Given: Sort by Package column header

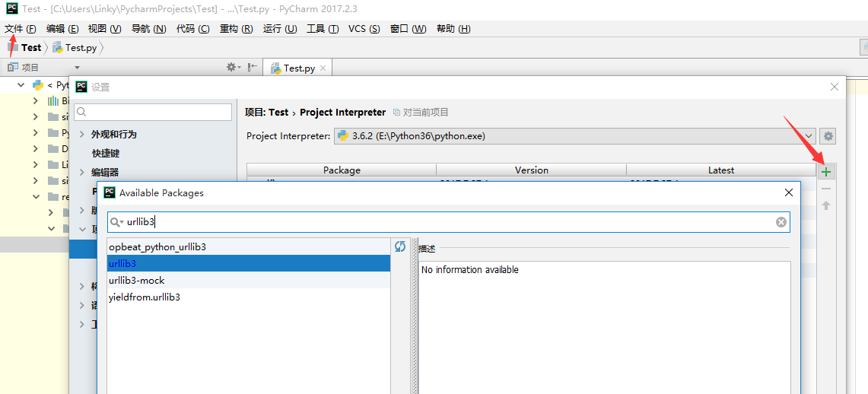Looking at the screenshot, I should pyautogui.click(x=342, y=170).
